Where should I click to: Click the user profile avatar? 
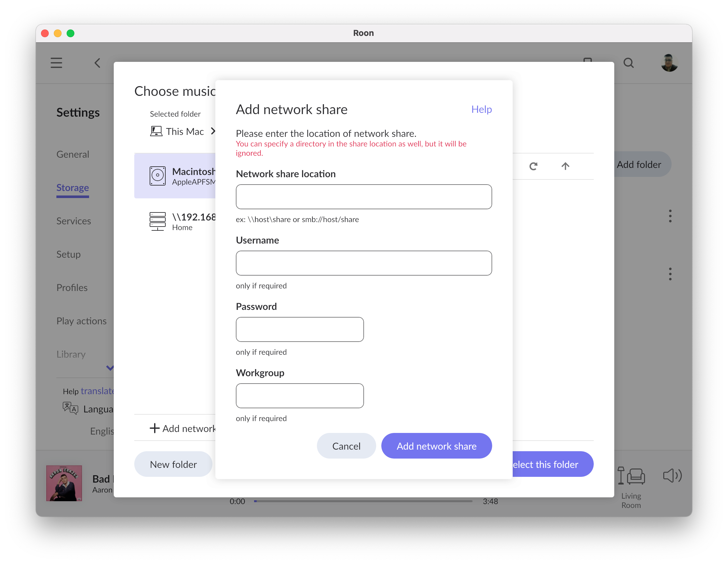(x=669, y=63)
